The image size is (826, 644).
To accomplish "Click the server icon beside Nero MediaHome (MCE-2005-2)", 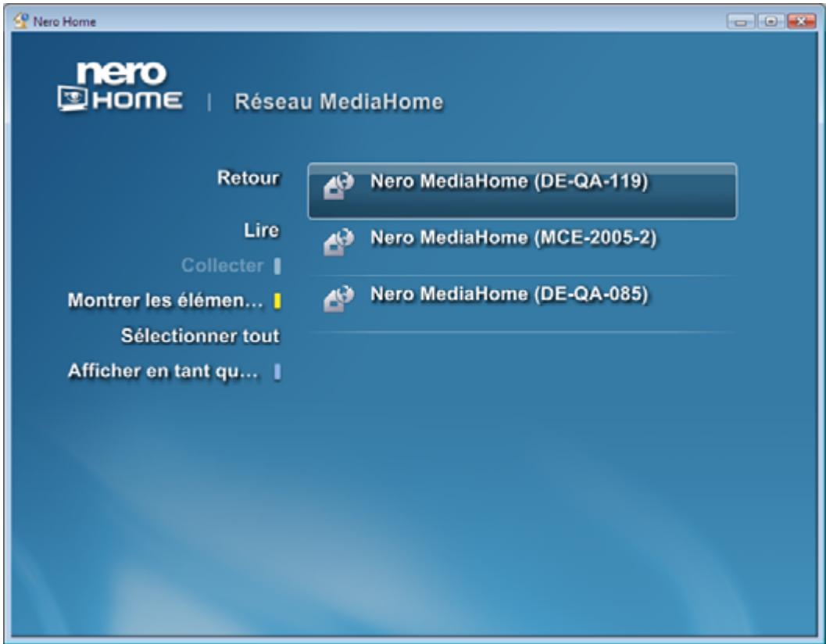I will coord(338,242).
